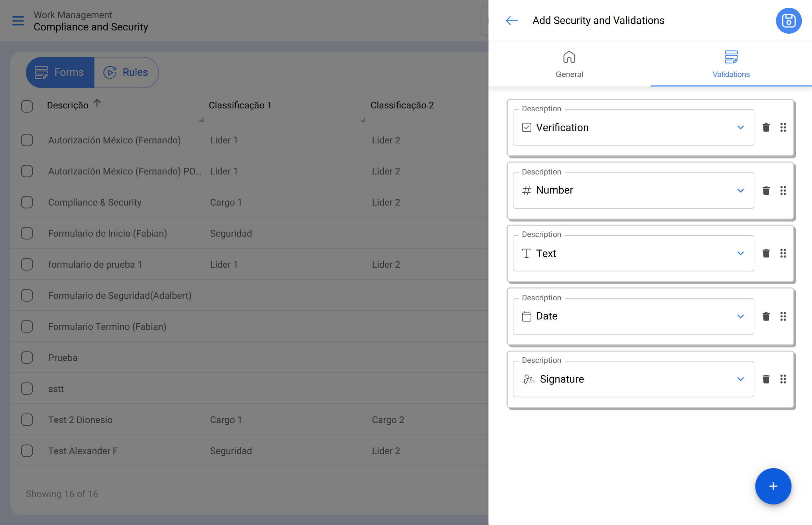The height and width of the screenshot is (525, 812).
Task: Select the Validations tab
Action: [x=731, y=64]
